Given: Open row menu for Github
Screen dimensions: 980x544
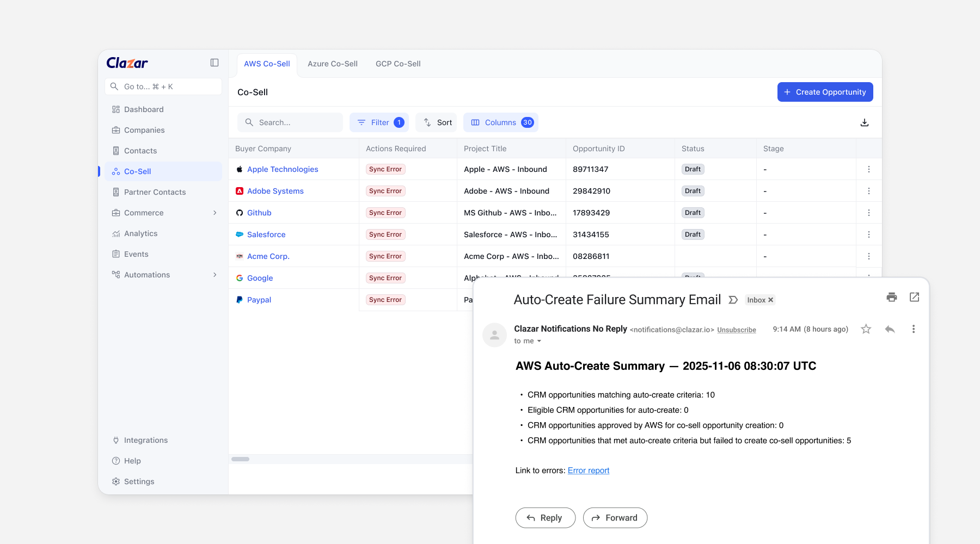Looking at the screenshot, I should 869,213.
